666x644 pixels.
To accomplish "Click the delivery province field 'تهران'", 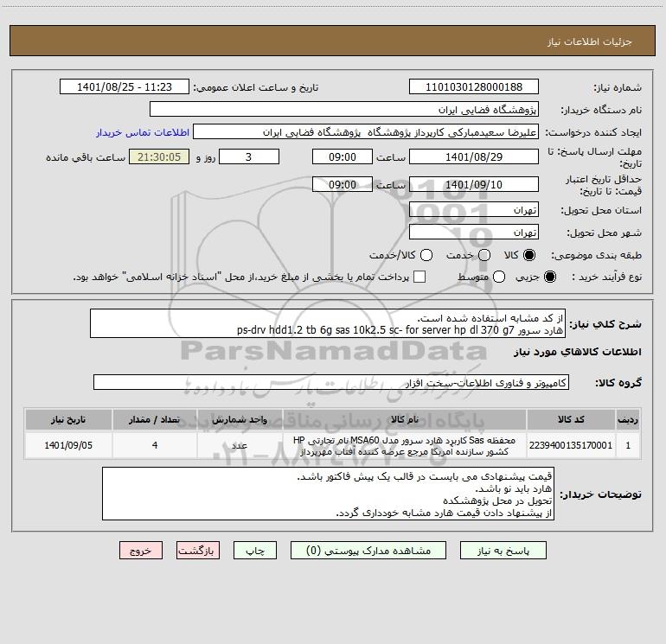I will [x=474, y=209].
